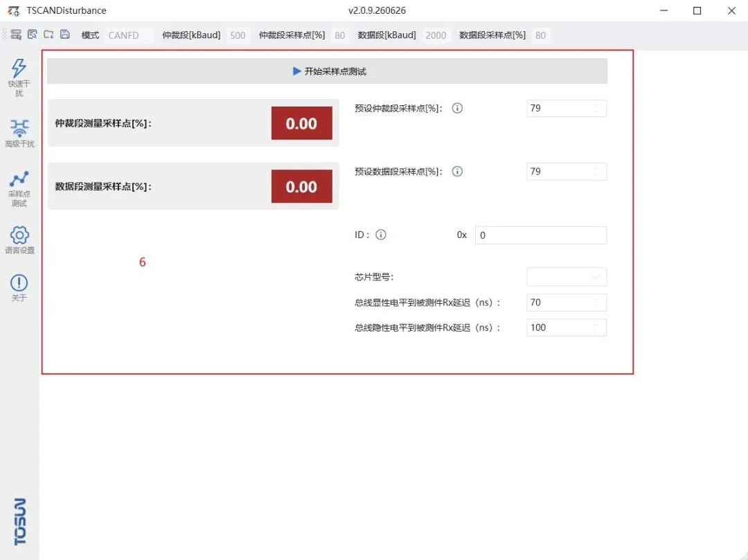Screen dimensions: 748x560
Task: Click the 0x prefix before the ID field
Action: pos(461,235)
